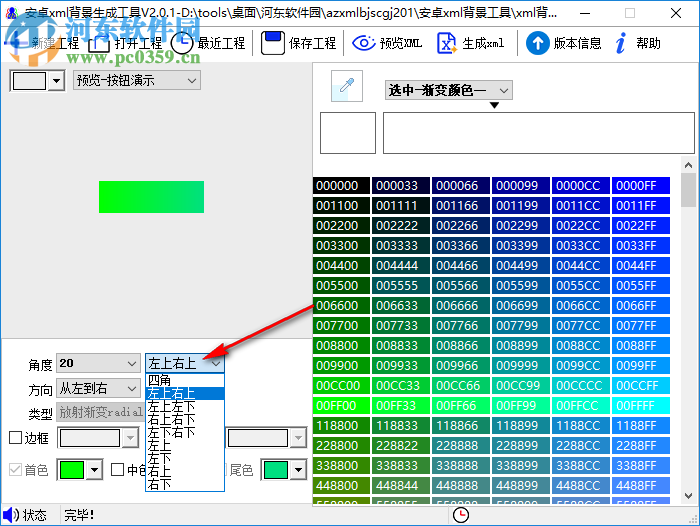The height and width of the screenshot is (526, 700).
Task: Open the 首色 green color dropdown arrow
Action: (95, 470)
